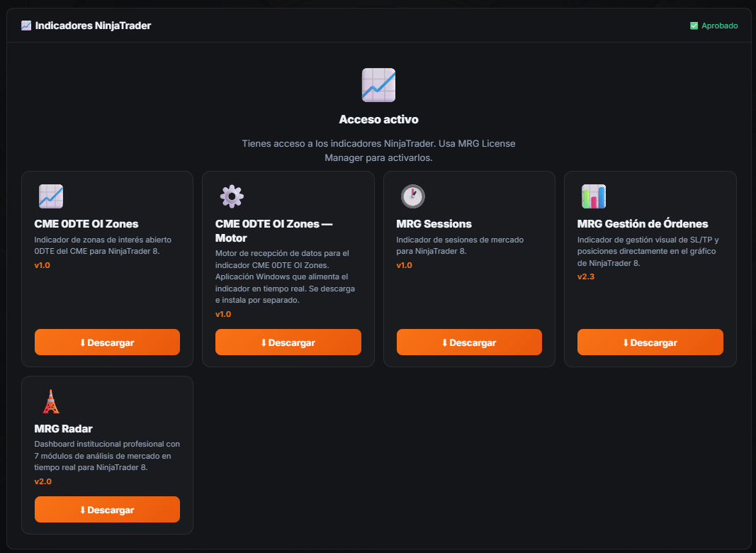This screenshot has height=553, width=756.
Task: Download the MRG Radar dashboard
Action: [x=107, y=510]
